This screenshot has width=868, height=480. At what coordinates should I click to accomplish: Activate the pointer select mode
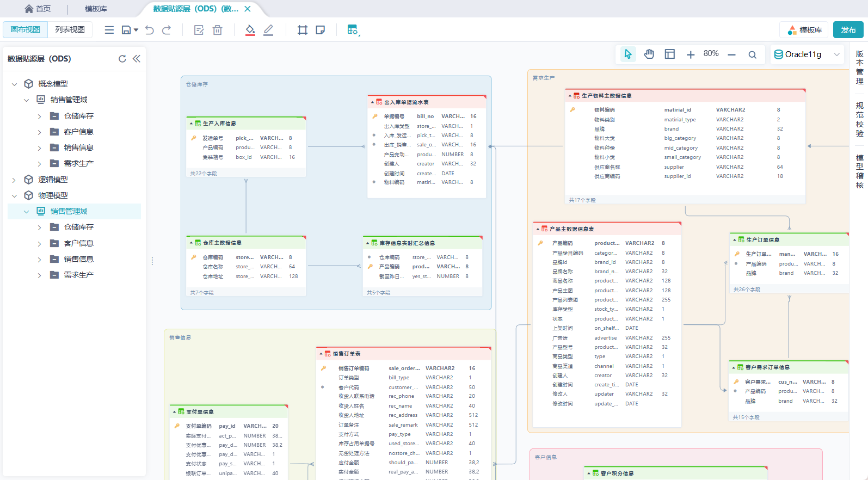click(628, 54)
